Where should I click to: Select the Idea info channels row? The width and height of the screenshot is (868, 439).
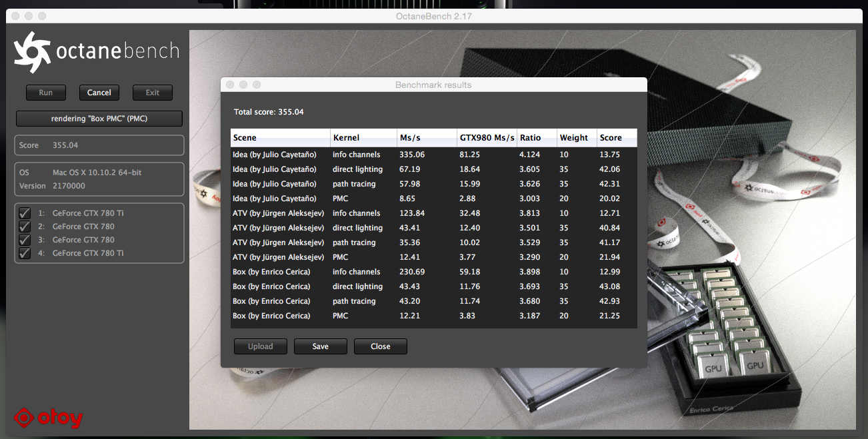pos(434,155)
